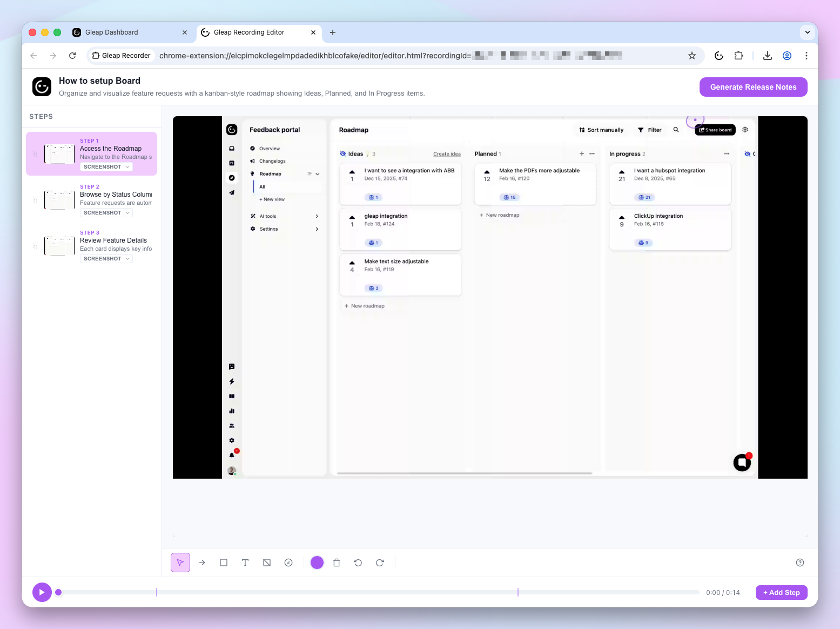Upvote the 'Make the PDFs more adjustable' card
The height and width of the screenshot is (629, 840).
(x=487, y=172)
